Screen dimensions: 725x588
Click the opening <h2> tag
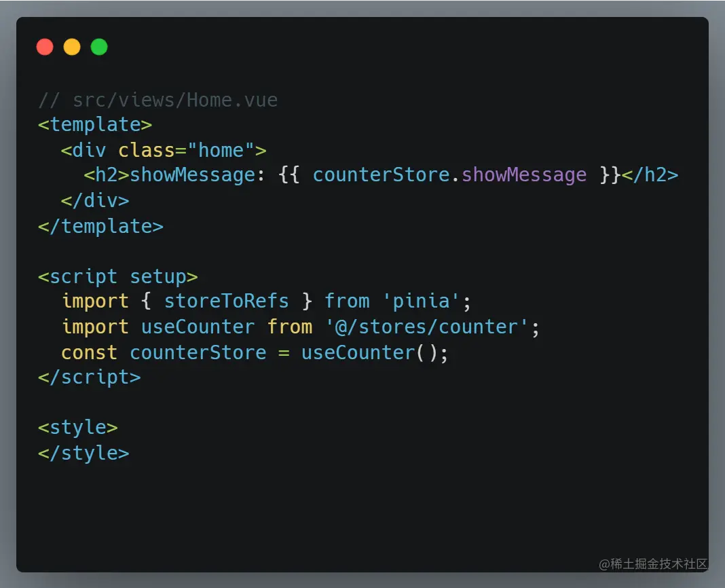pyautogui.click(x=107, y=175)
